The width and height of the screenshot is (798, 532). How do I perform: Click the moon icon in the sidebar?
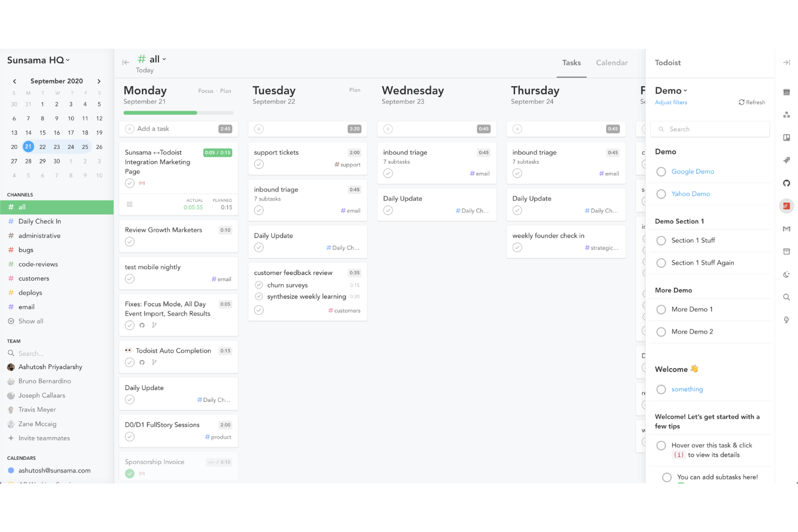787,274
